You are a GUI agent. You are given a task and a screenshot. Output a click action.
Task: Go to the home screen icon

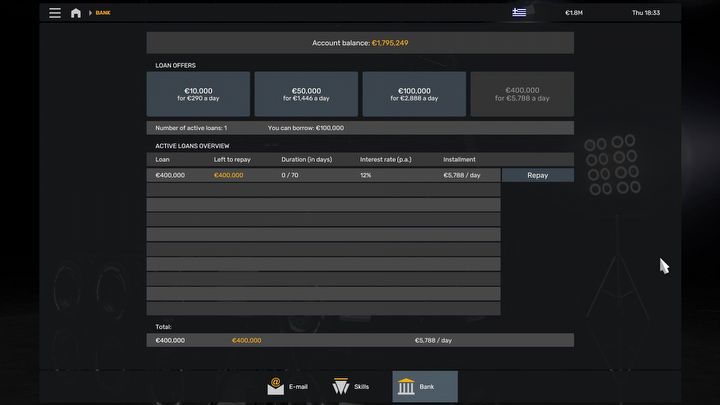(76, 13)
